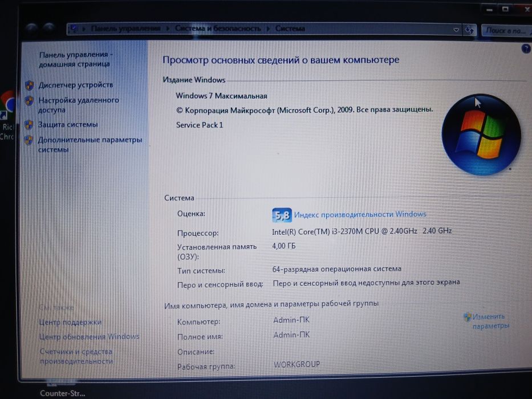532x399 pixels.
Task: Click the Windows 7 Максимальная text
Action: click(x=221, y=96)
